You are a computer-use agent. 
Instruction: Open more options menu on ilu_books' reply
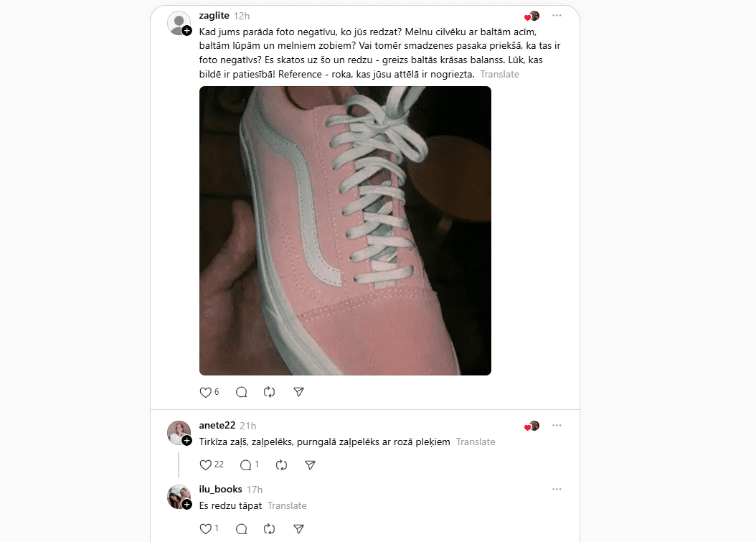point(557,489)
